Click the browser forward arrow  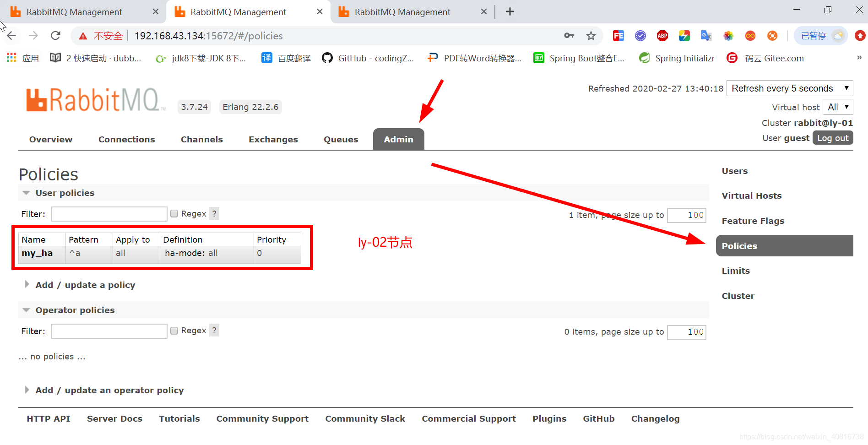click(33, 36)
